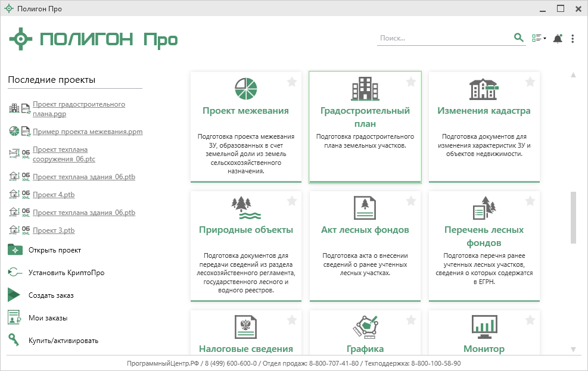Click the Проект межевания pie chart icon
The width and height of the screenshot is (588, 371).
pos(245,89)
